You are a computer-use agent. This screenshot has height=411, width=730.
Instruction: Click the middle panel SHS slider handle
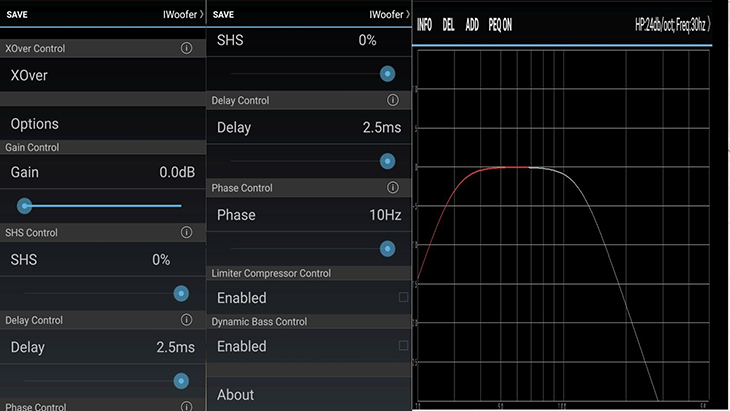point(387,74)
